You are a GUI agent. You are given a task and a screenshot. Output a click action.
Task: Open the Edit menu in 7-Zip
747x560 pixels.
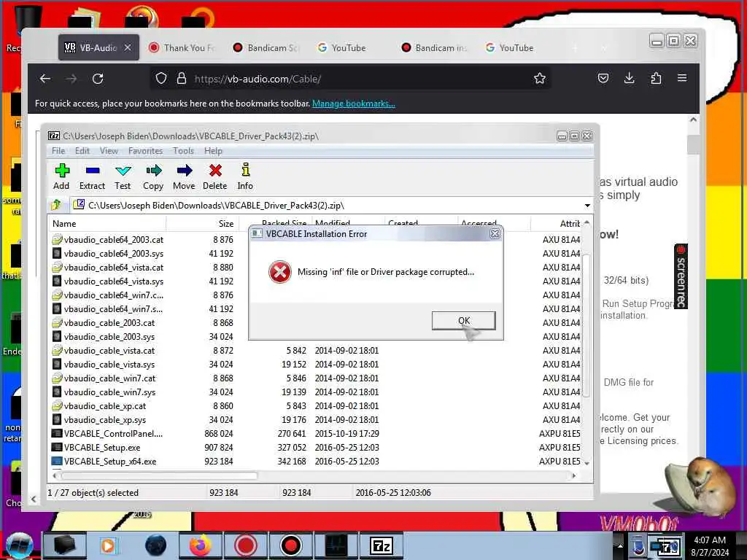tap(82, 151)
